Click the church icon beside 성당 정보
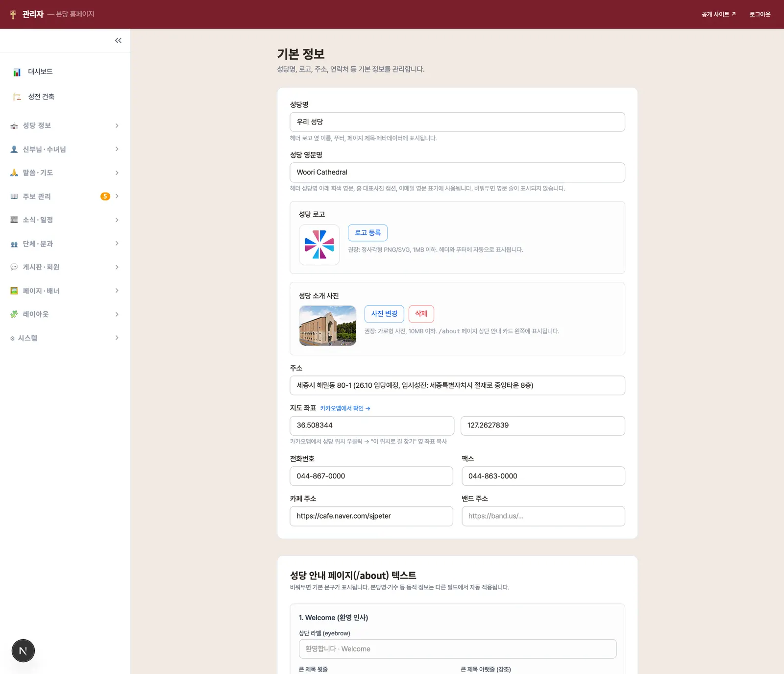Screen dimensions: 784x674 point(14,126)
